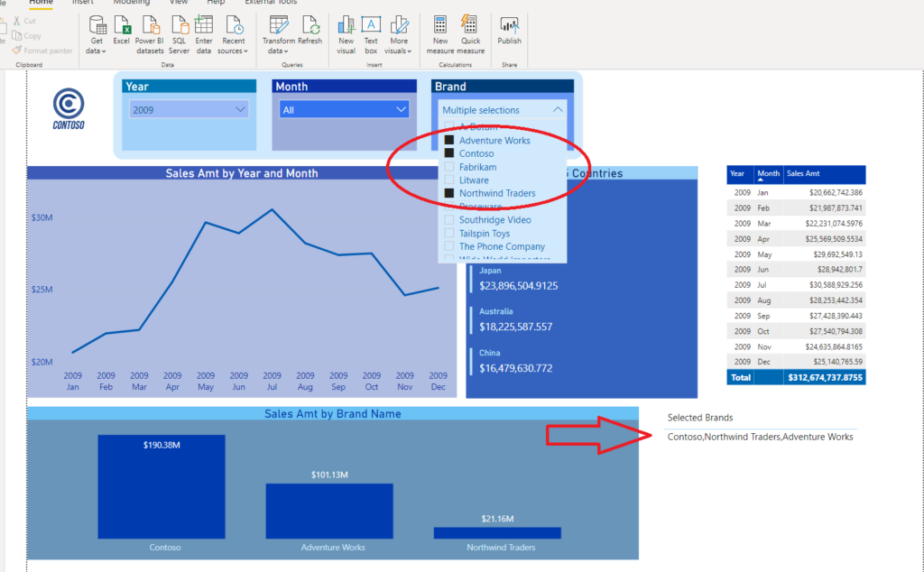
Task: Import data from Excel
Action: click(122, 31)
